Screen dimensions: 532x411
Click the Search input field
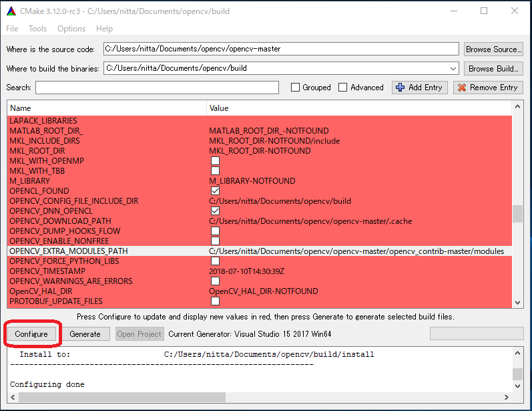pos(157,88)
